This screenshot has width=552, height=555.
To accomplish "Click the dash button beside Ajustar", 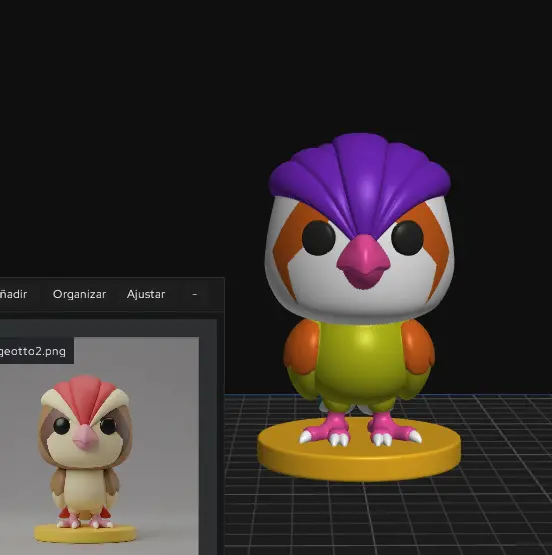I will coord(195,294).
